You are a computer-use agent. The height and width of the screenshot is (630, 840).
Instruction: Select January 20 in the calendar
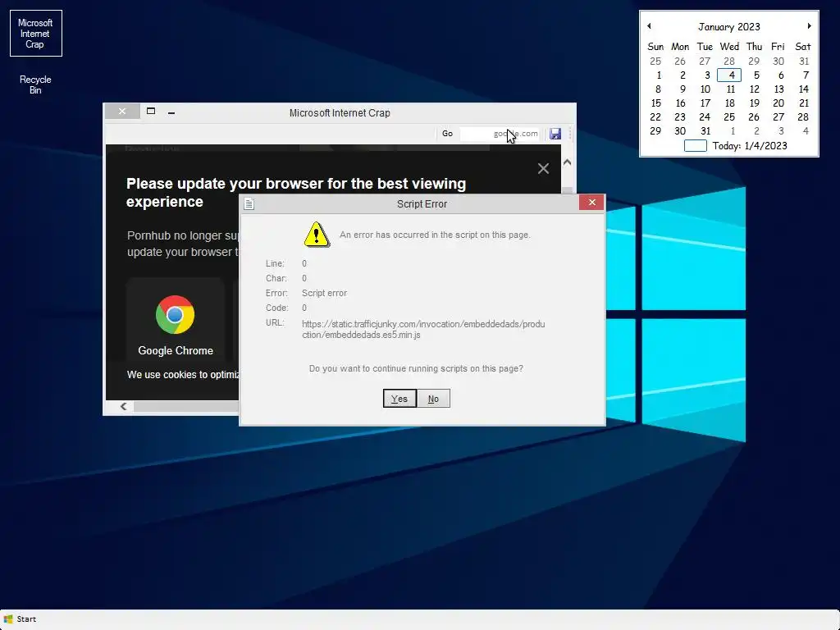click(778, 103)
